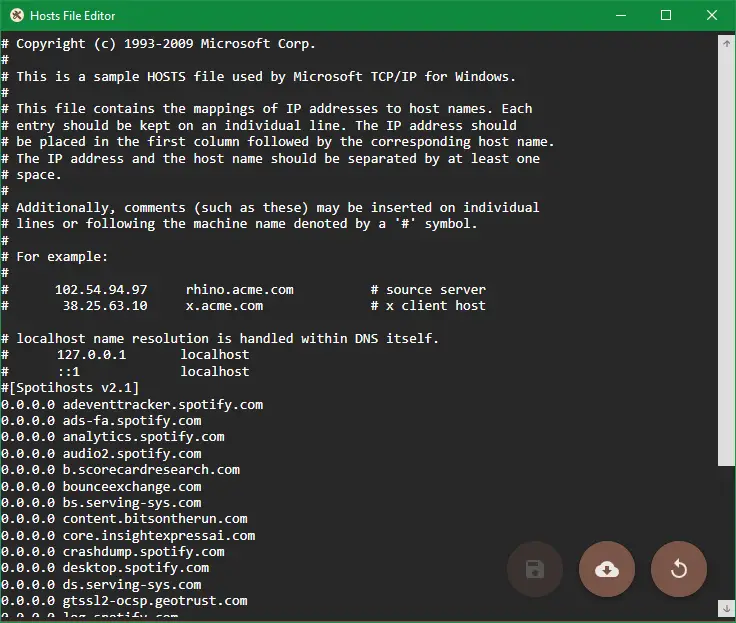Click the '127.0.0.1' localhost address
Screen dimensions: 736x623
(x=92, y=355)
